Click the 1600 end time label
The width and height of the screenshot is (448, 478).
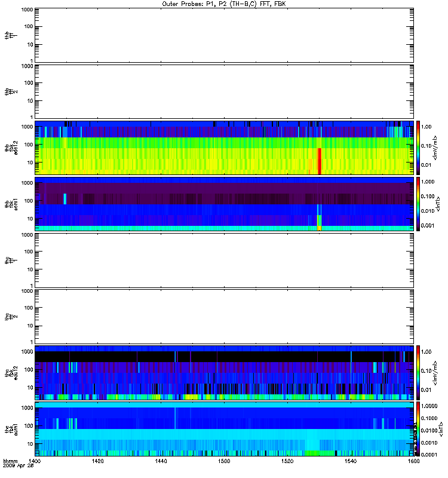[413, 461]
